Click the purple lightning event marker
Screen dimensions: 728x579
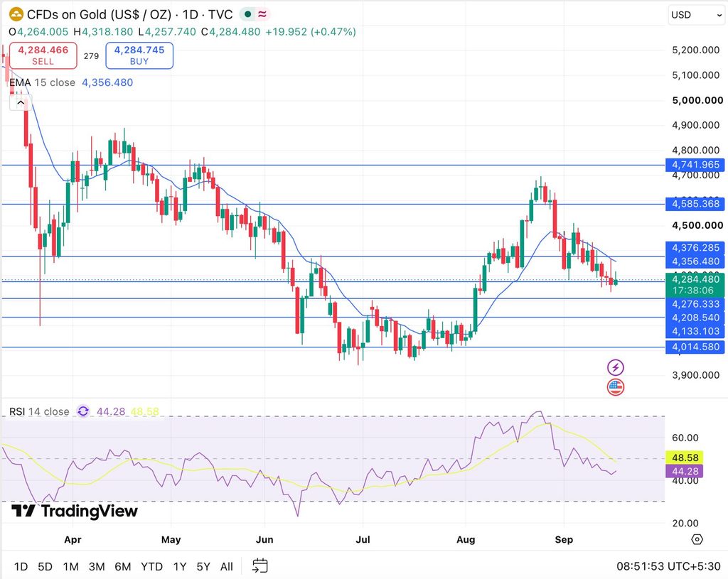(x=616, y=367)
